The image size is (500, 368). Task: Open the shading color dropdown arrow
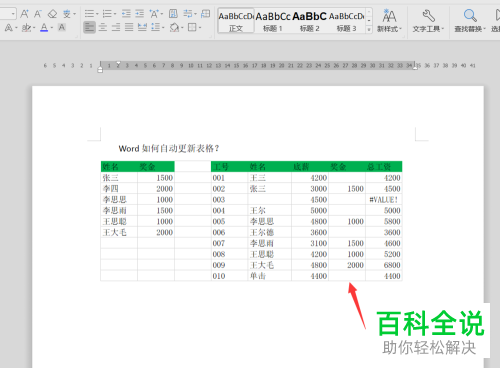(182, 28)
